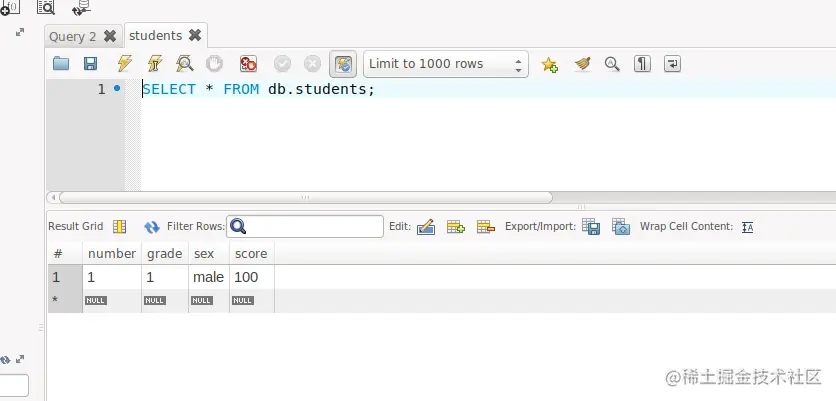Save the script with floppy disk icon
Image resolution: width=836 pixels, height=401 pixels.
coord(91,64)
